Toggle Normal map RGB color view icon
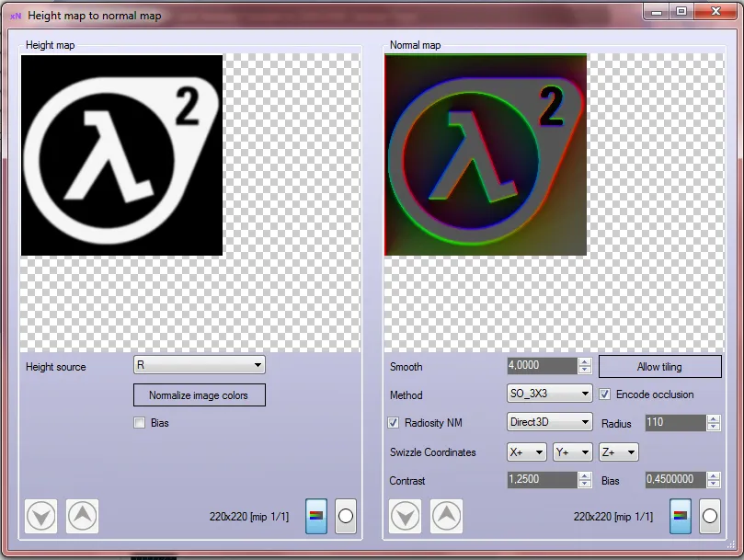 tap(681, 516)
